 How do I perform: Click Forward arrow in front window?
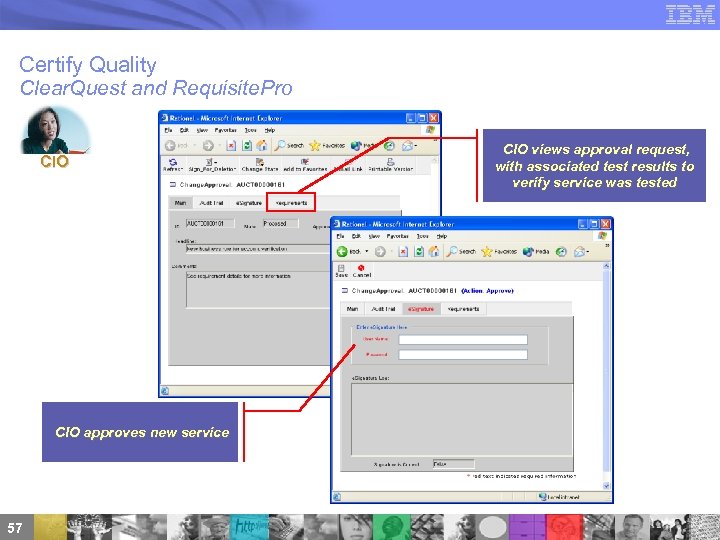[380, 252]
